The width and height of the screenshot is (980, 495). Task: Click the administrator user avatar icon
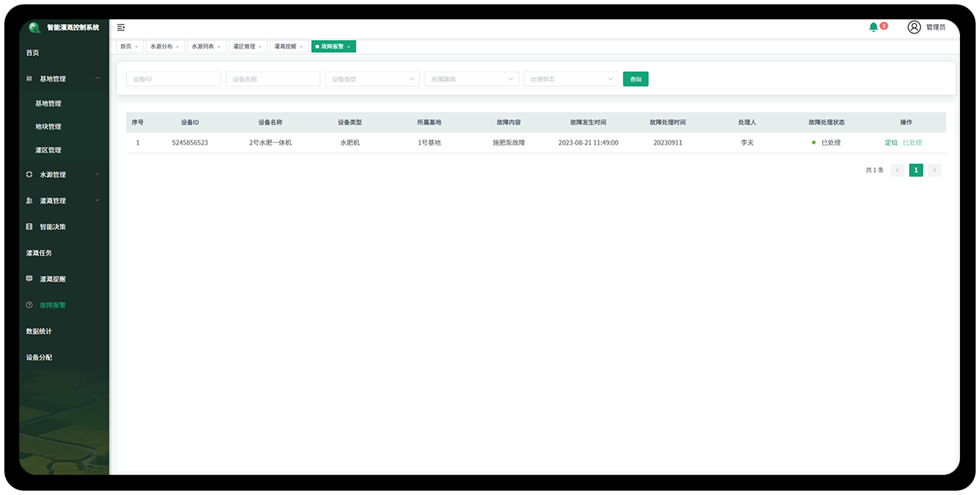[915, 27]
